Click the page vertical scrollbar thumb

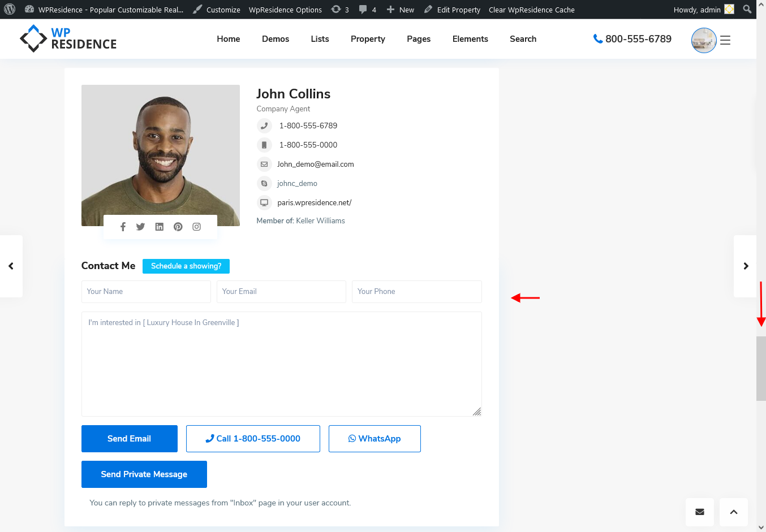coord(761,369)
